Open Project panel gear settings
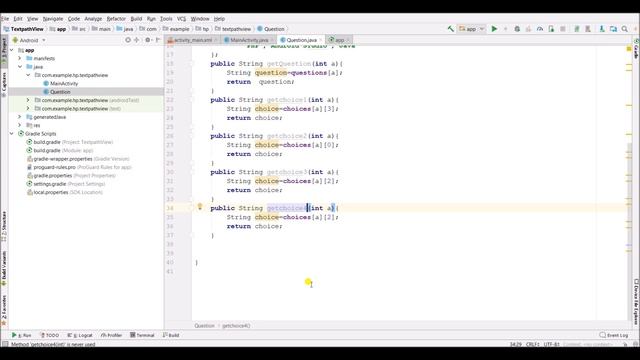This screenshot has width=640, height=360. pyautogui.click(x=148, y=40)
